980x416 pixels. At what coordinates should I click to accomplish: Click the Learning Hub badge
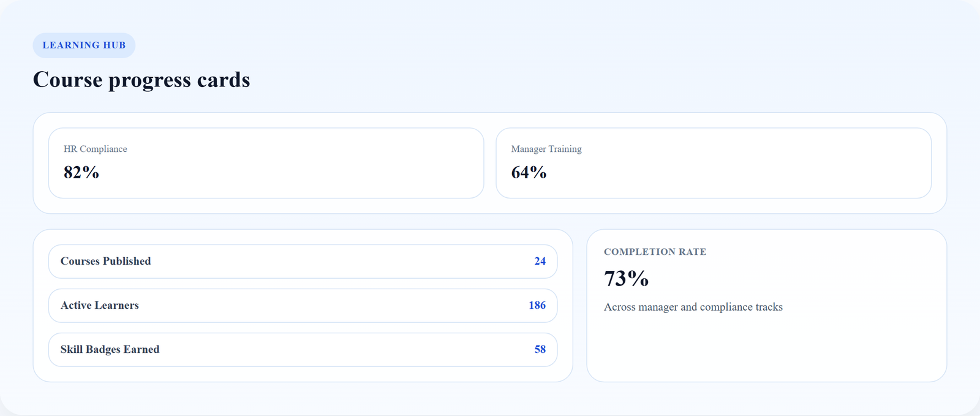click(x=84, y=45)
